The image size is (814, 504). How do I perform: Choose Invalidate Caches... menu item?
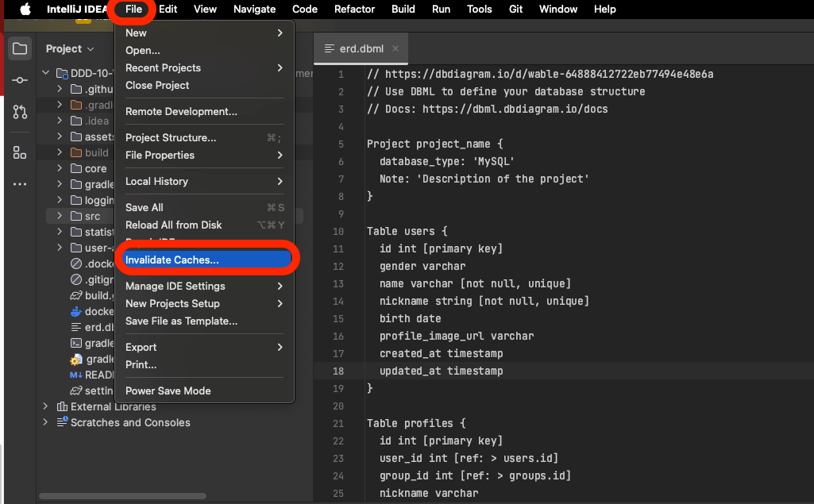tap(206, 260)
